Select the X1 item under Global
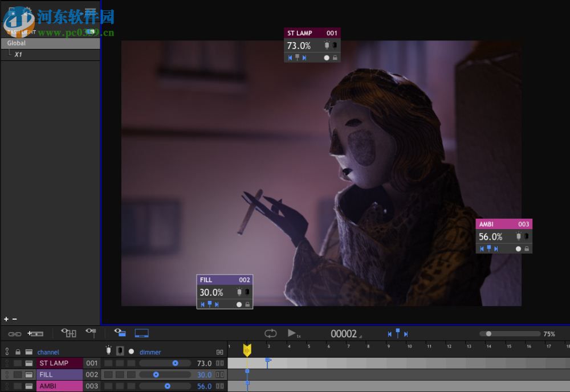The image size is (570, 392). click(x=19, y=54)
